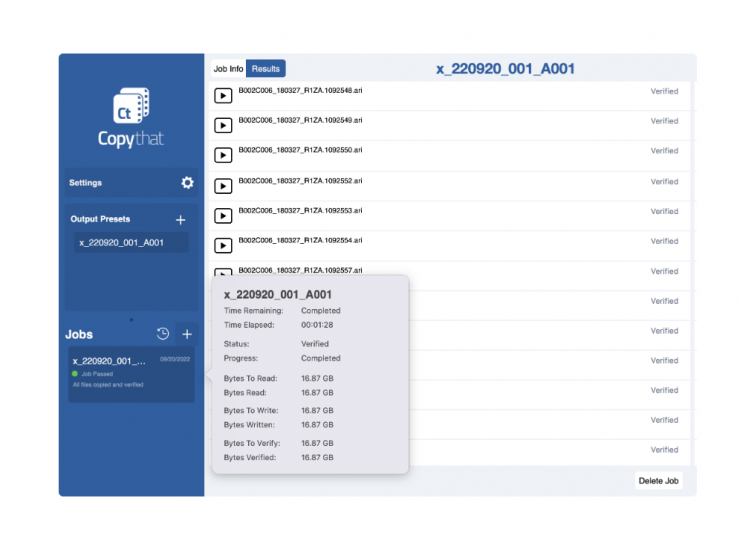This screenshot has width=740, height=547.
Task: Add a new output preset with plus icon
Action: pos(180,219)
